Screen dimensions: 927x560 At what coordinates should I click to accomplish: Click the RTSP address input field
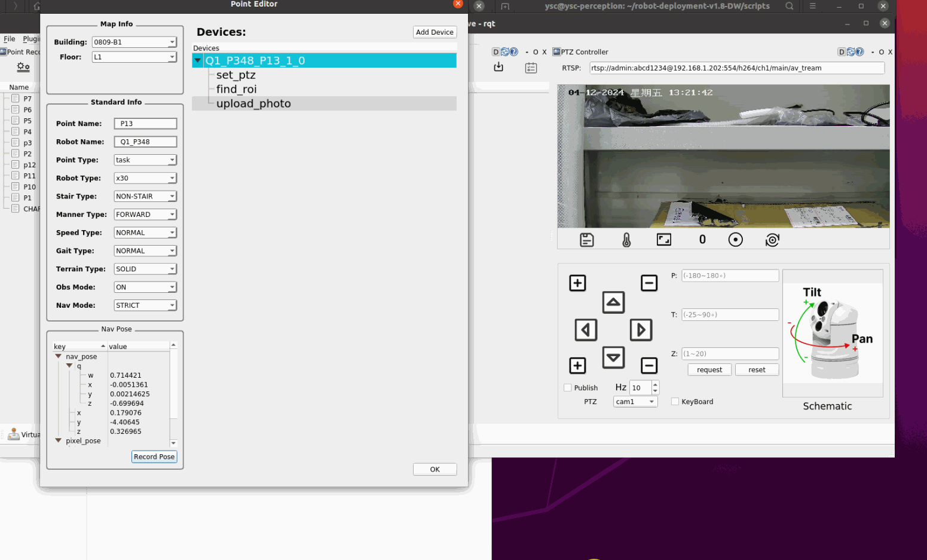736,68
